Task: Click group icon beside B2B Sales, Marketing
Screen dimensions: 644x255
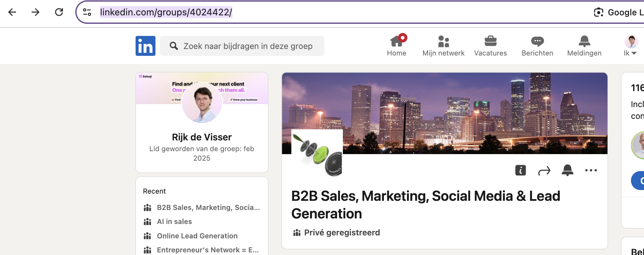Action: click(x=148, y=208)
